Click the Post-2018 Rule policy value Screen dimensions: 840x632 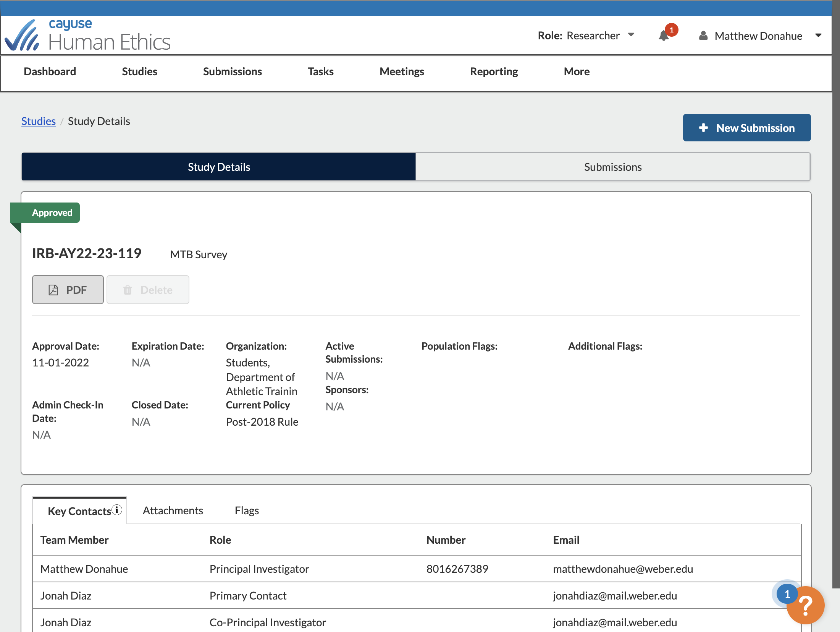tap(262, 422)
